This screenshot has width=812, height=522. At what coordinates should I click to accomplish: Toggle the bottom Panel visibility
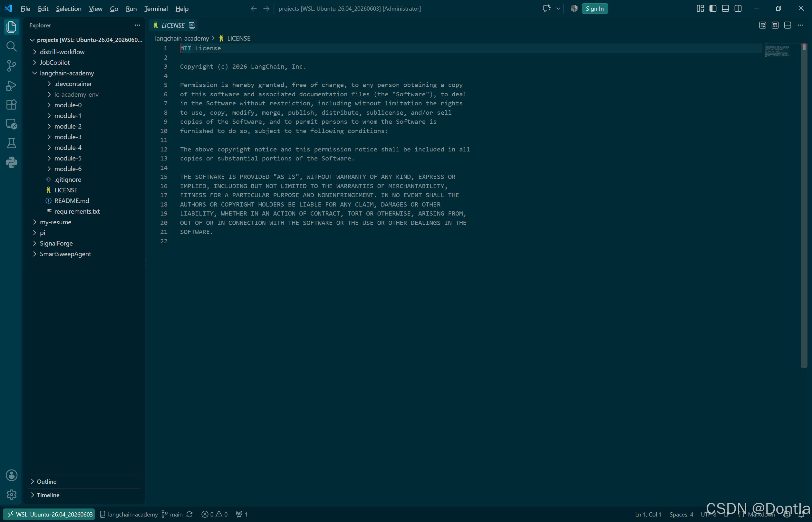(725, 8)
